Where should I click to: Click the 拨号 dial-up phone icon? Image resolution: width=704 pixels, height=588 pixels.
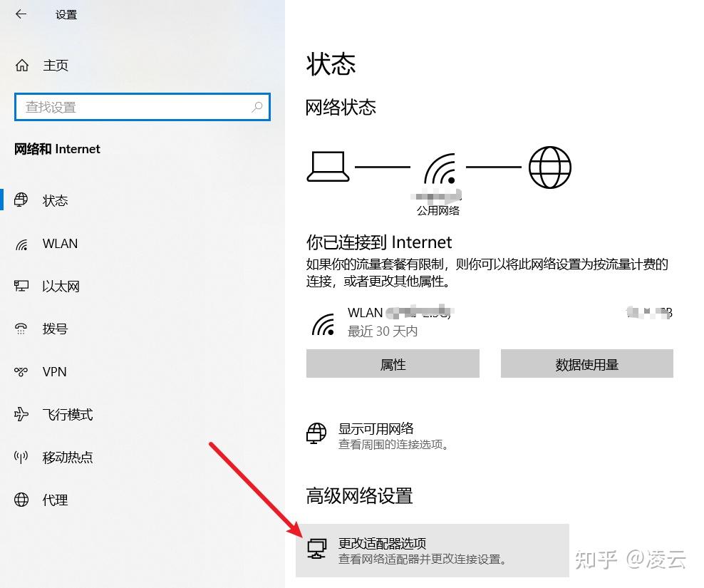21,329
